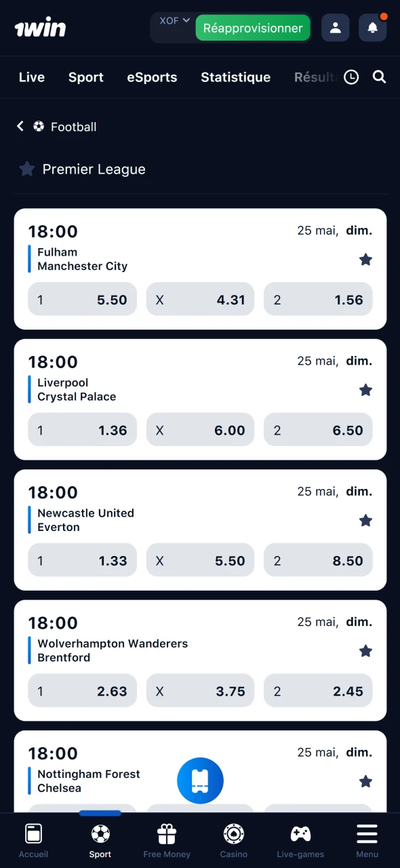Select draw odds 6.00 for Liverpool match
This screenshot has height=868, width=400.
pos(200,430)
